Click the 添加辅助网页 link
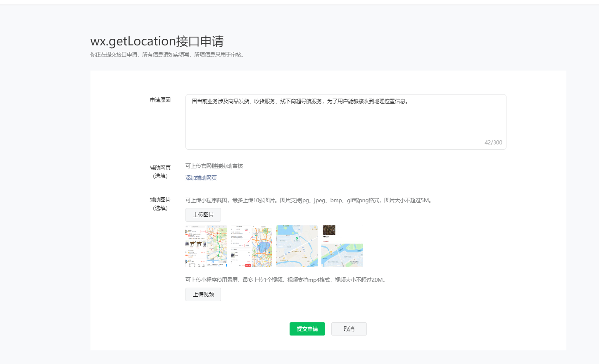 coord(201,178)
